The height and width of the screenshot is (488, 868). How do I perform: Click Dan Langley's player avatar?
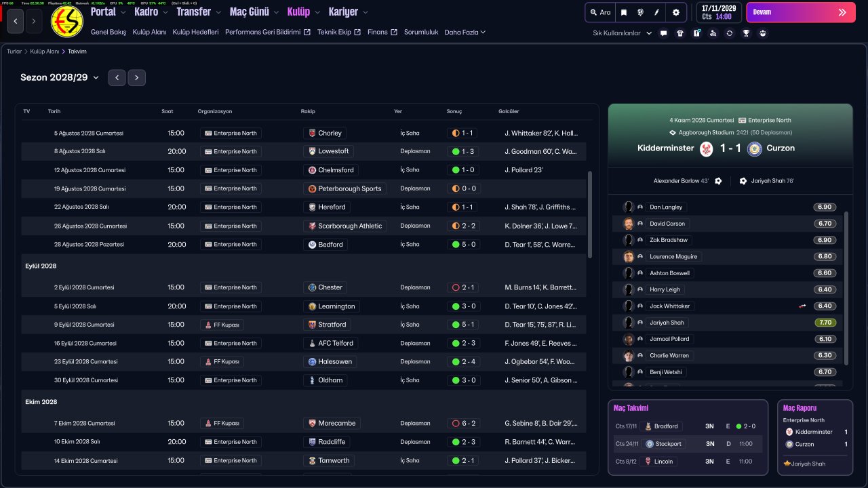click(x=628, y=207)
